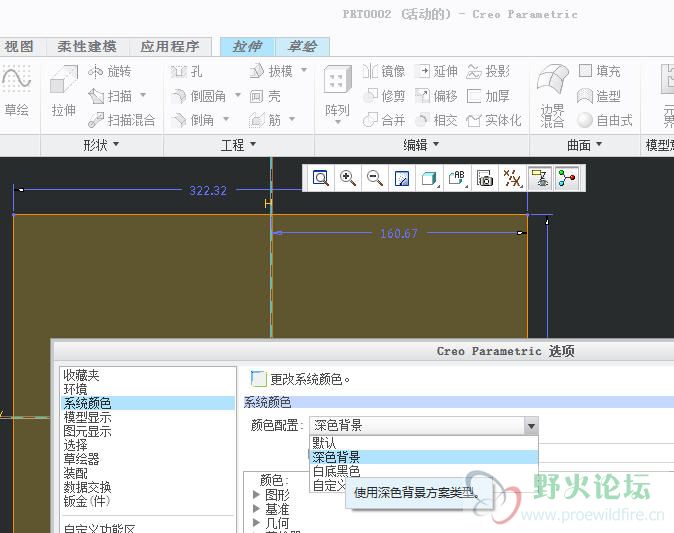
Task: Toggle the annotation display icon
Action: 540,178
